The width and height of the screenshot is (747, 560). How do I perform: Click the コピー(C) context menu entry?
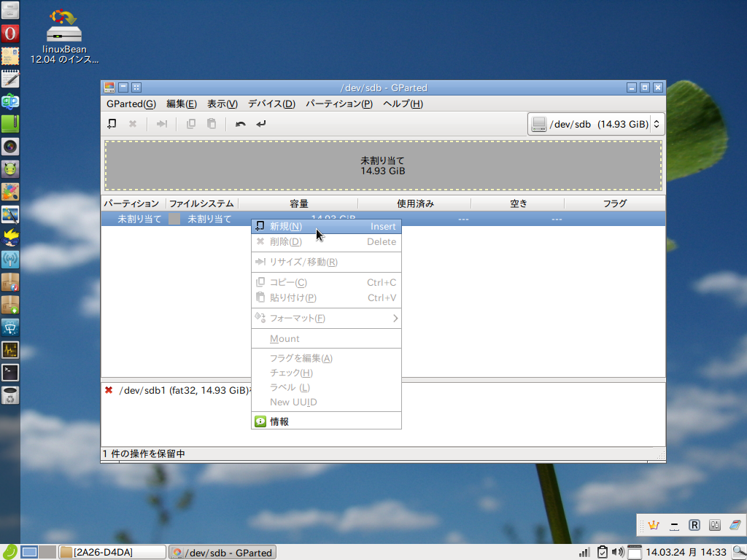coord(326,282)
